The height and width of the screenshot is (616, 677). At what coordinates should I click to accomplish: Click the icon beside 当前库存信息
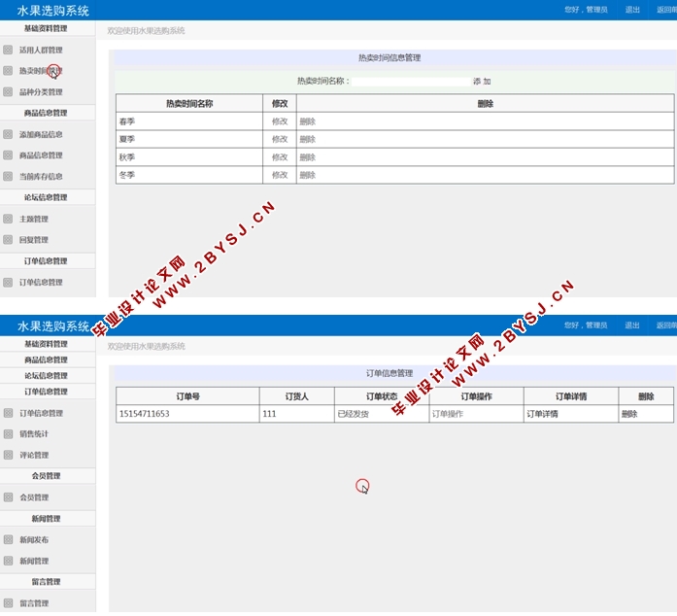coord(8,176)
